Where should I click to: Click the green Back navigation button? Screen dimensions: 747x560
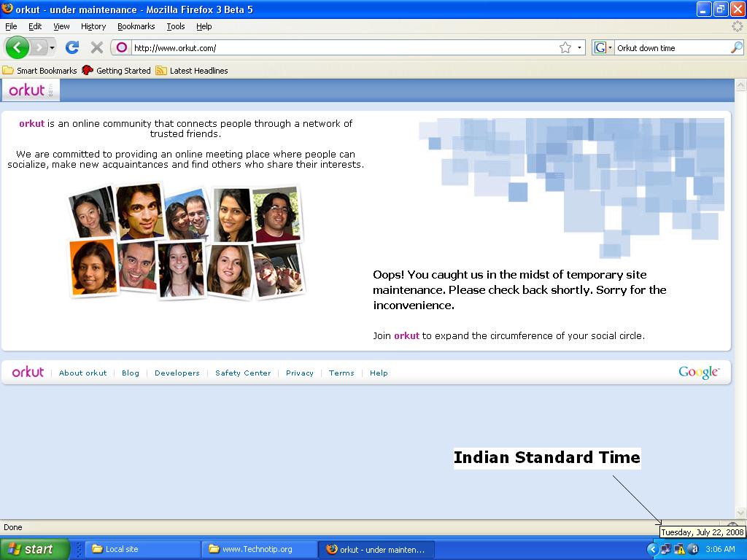(x=18, y=47)
